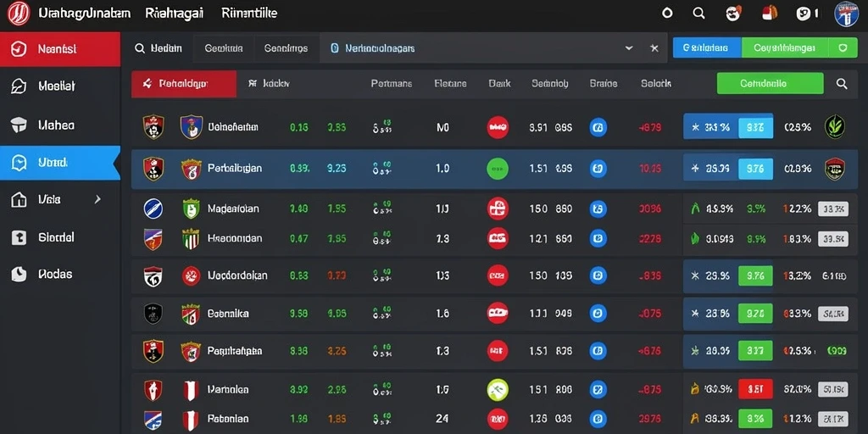Open search via top bar magnifier icon

pyautogui.click(x=698, y=14)
